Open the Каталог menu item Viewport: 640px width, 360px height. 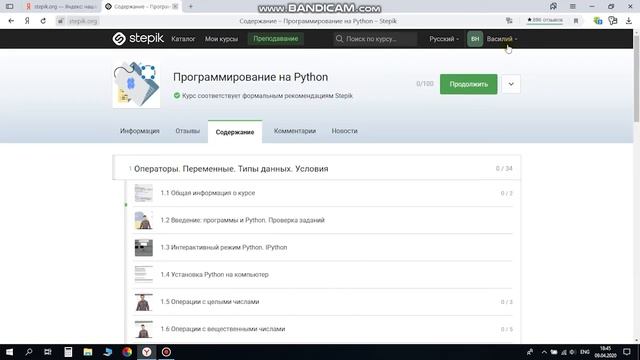pyautogui.click(x=183, y=39)
